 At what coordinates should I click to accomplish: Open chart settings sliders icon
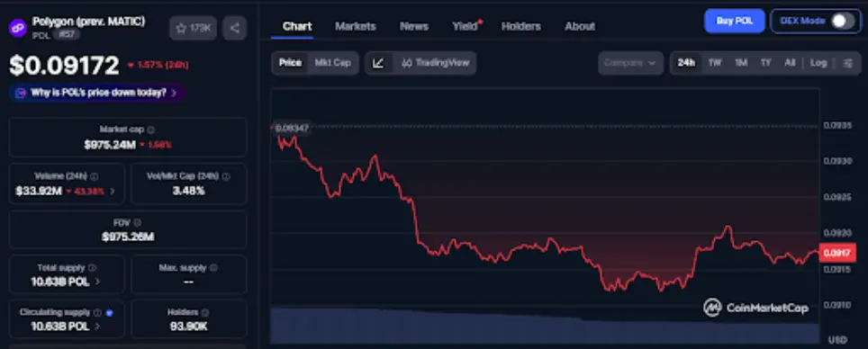847,63
